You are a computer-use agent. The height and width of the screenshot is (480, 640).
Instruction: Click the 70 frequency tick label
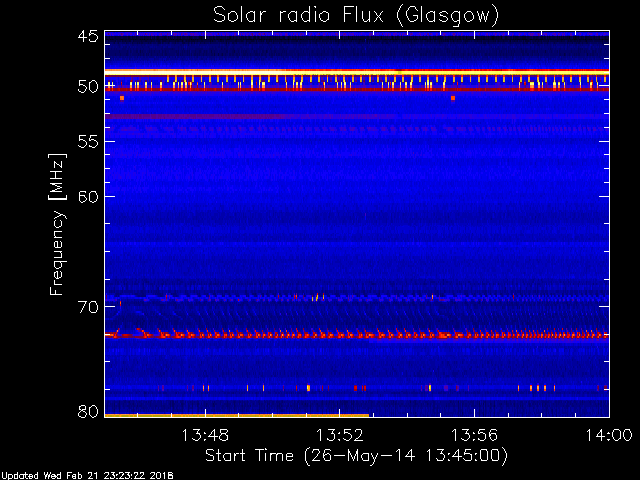(x=88, y=307)
